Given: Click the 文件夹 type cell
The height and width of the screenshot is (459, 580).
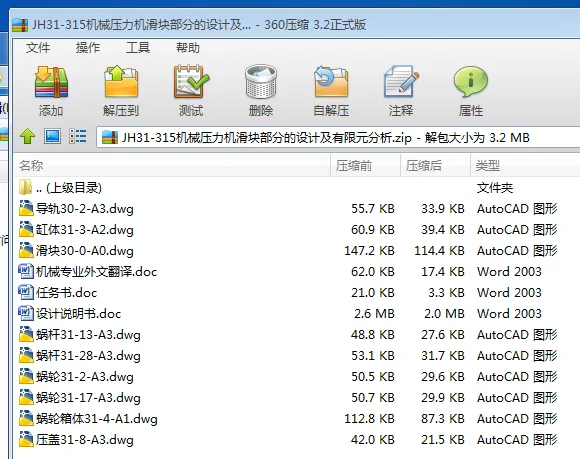Looking at the screenshot, I should click(x=495, y=188).
